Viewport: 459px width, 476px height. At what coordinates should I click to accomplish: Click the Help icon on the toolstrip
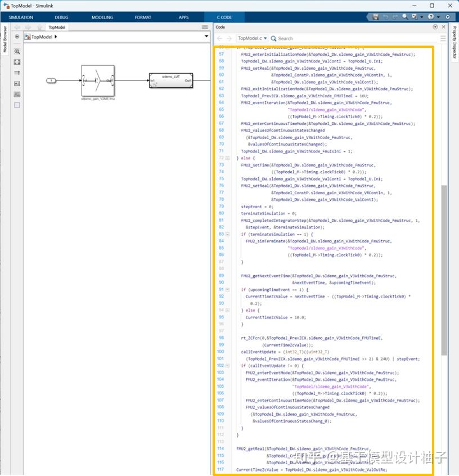pos(431,16)
